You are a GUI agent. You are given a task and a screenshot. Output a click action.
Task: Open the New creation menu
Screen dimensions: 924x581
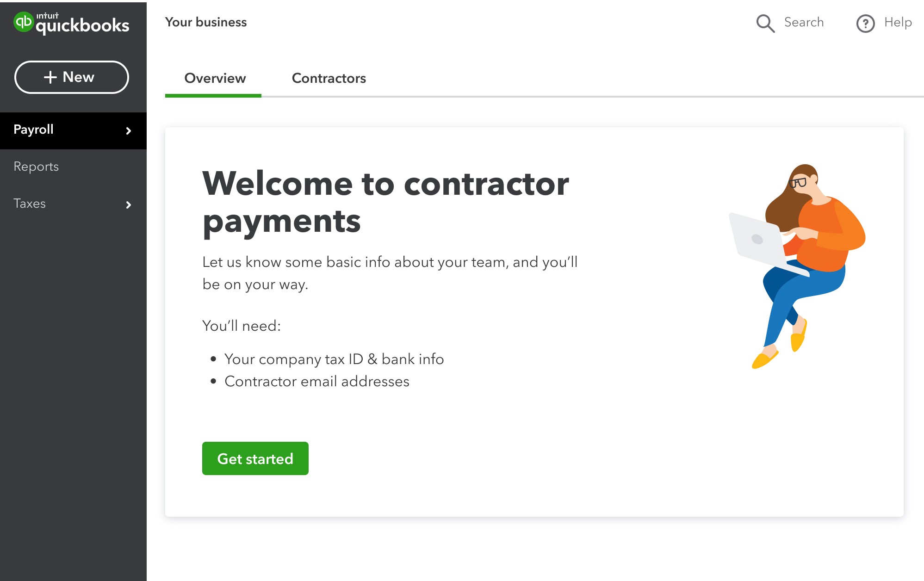pos(71,77)
